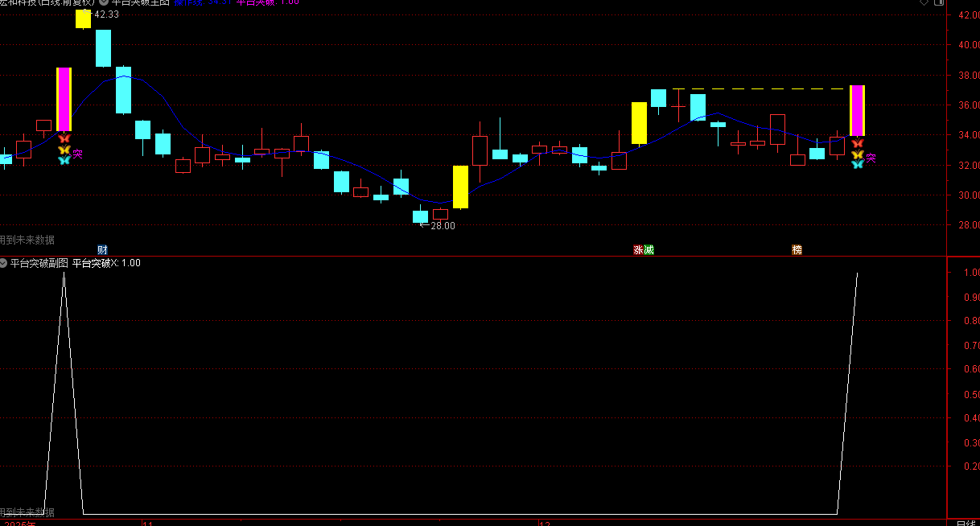Click the 34.00 price axis label

[x=968, y=135]
